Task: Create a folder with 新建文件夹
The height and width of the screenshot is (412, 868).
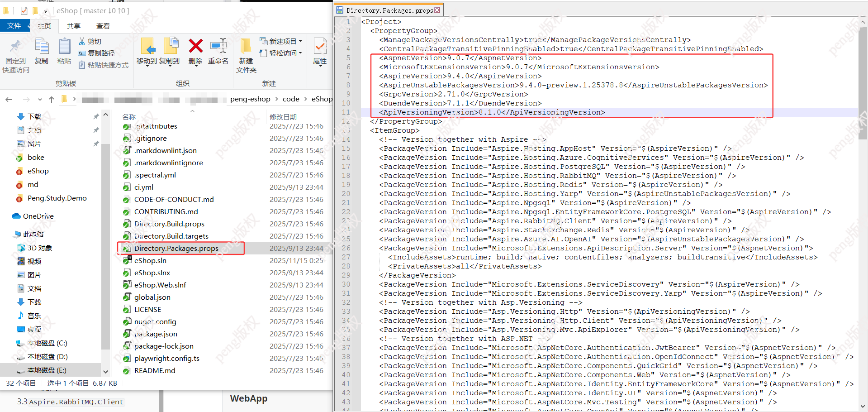Action: [x=246, y=56]
